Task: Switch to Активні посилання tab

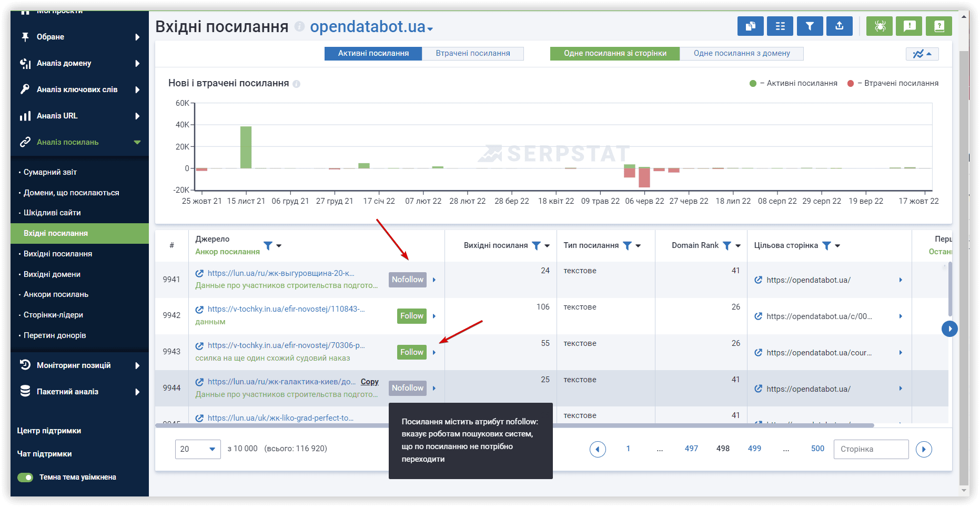Action: coord(373,53)
